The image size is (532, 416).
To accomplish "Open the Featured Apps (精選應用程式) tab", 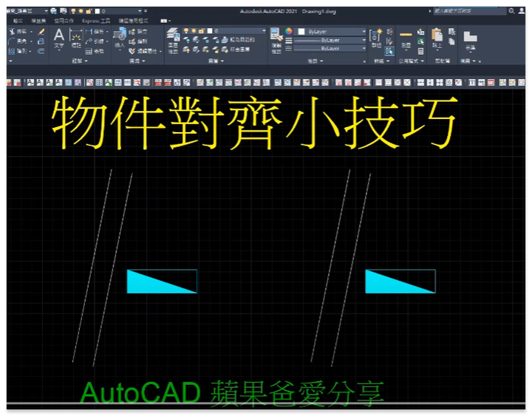I will [x=133, y=21].
